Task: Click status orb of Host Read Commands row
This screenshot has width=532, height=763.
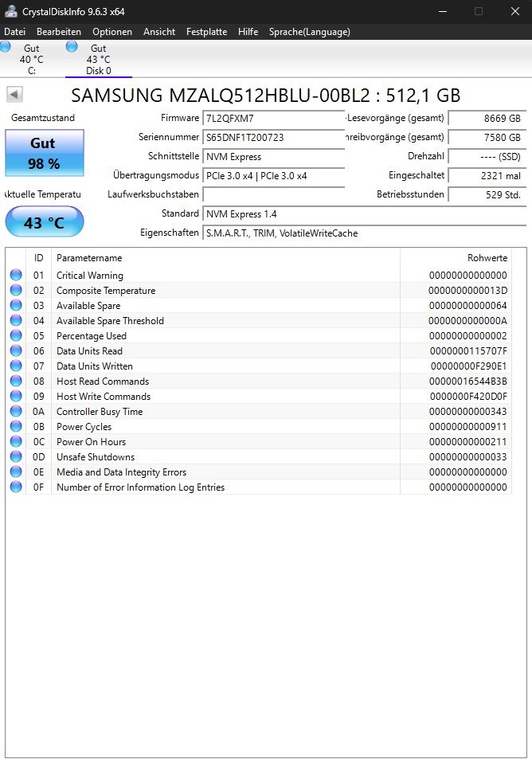Action: point(16,381)
